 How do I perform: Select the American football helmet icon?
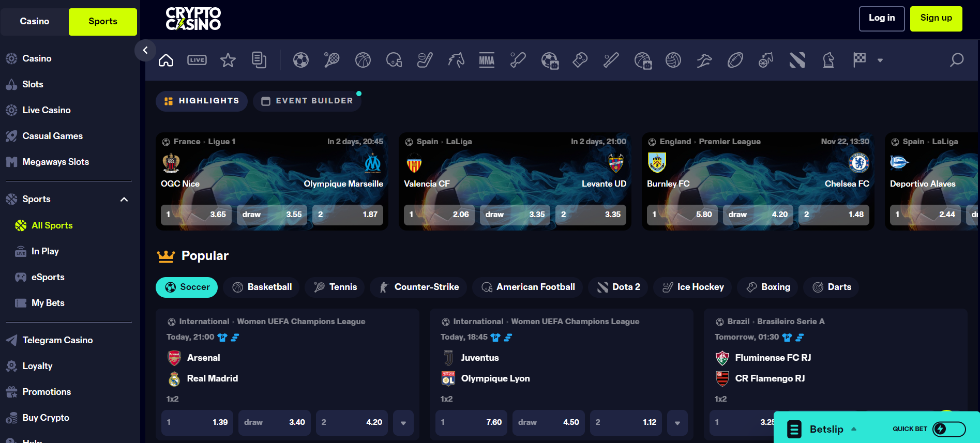394,60
